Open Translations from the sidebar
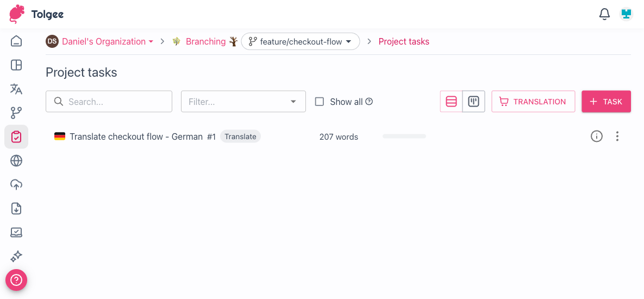644x299 pixels. 16,89
